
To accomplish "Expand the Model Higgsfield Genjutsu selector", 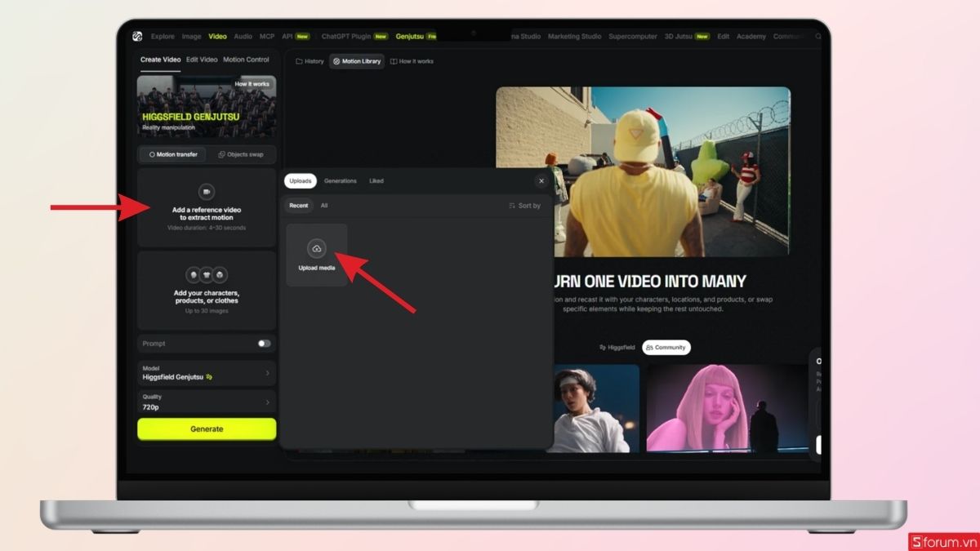I will click(207, 373).
